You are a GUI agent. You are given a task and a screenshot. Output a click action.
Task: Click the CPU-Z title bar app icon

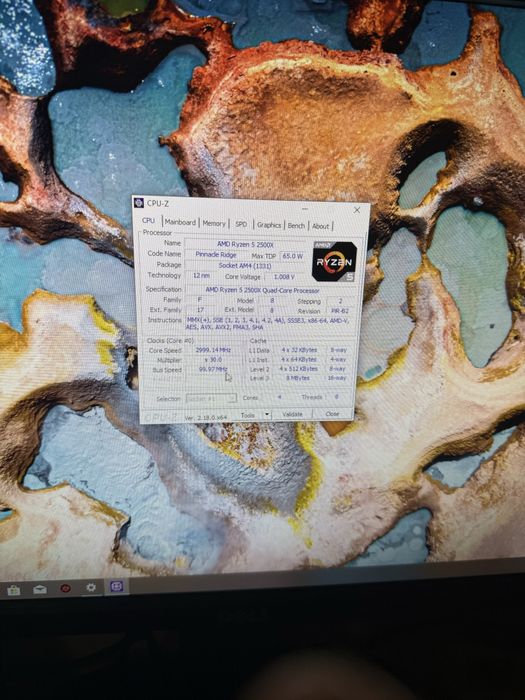139,203
